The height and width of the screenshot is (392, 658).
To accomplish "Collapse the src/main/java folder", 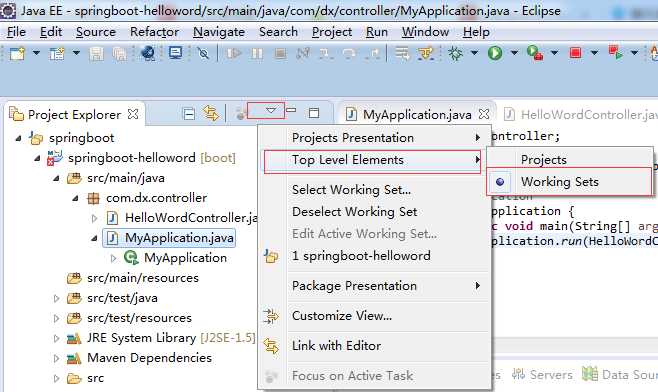I will pos(56,178).
